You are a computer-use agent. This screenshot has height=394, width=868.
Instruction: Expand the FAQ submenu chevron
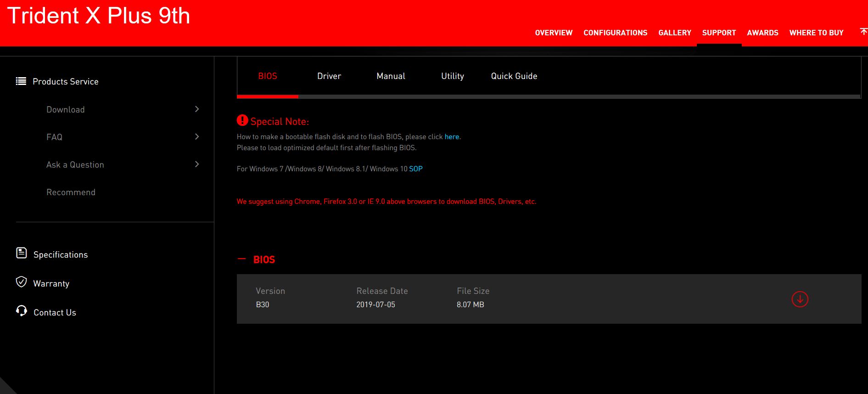pyautogui.click(x=197, y=136)
